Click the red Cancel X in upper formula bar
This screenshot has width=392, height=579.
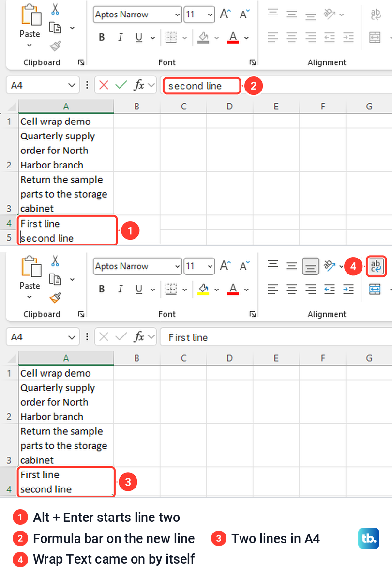click(104, 85)
